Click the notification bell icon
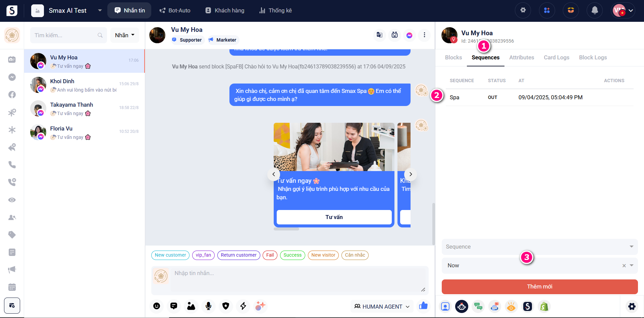Viewport: 644px width, 318px height. (x=594, y=10)
